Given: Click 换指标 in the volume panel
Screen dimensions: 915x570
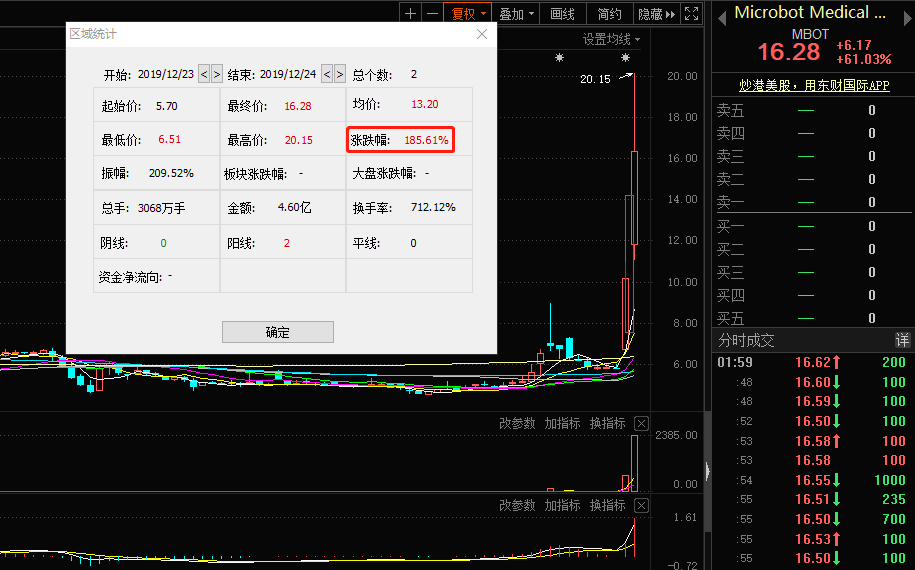Looking at the screenshot, I should 607,423.
